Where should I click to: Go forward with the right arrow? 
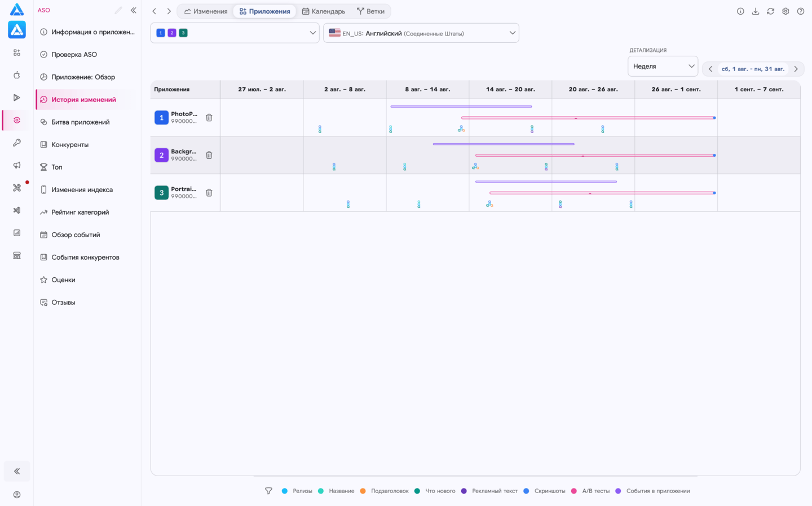click(169, 11)
